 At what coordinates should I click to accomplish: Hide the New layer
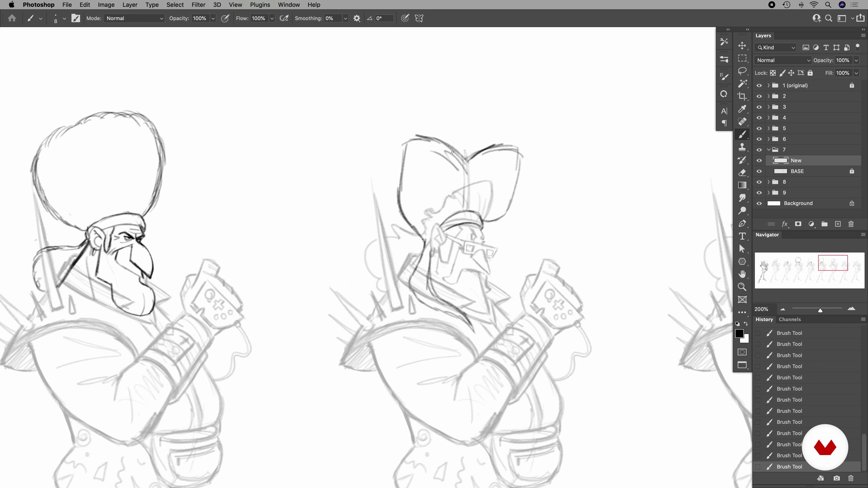coord(759,161)
